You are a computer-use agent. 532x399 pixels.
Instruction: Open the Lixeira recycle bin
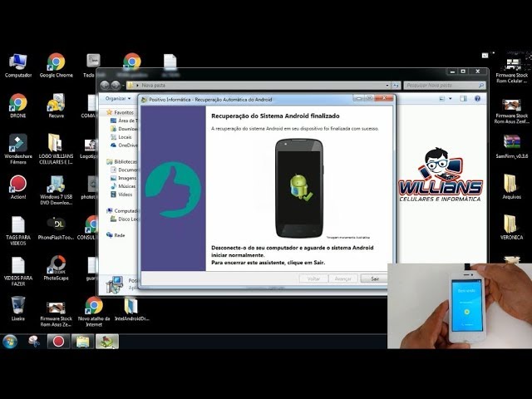coord(17,306)
